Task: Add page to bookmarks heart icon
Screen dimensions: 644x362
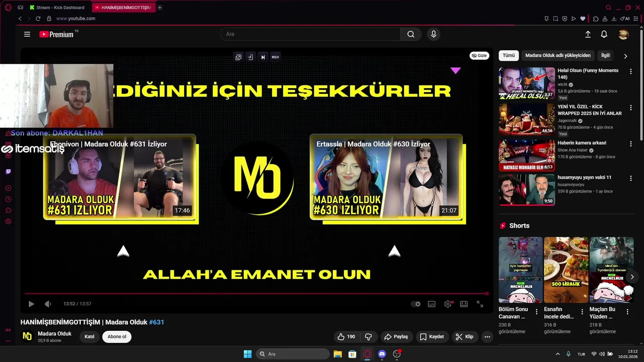Action: tap(583, 19)
